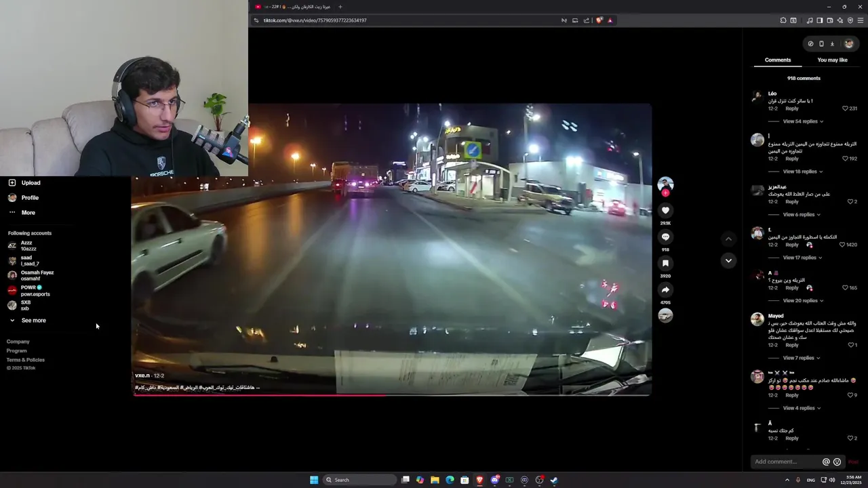This screenshot has width=868, height=488.
Task: Open the browser hamburger menu
Action: point(861,20)
